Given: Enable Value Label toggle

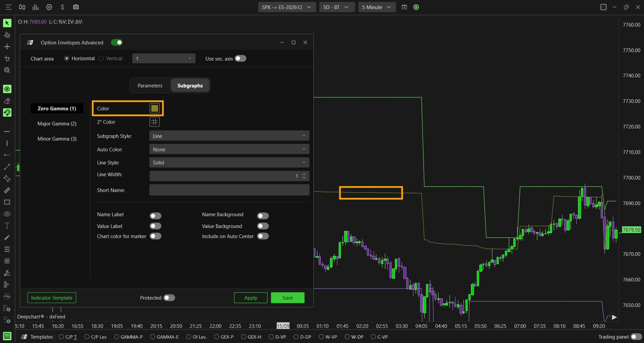Looking at the screenshot, I should [156, 226].
